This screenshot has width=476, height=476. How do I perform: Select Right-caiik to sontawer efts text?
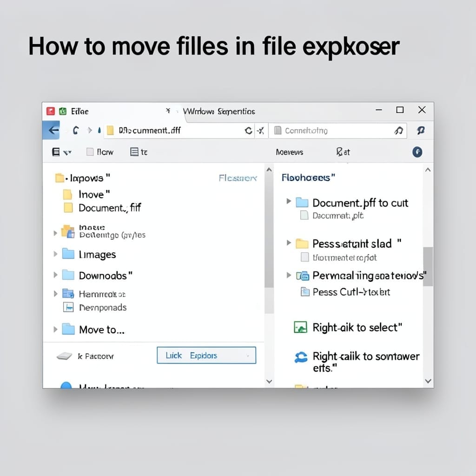366,362
